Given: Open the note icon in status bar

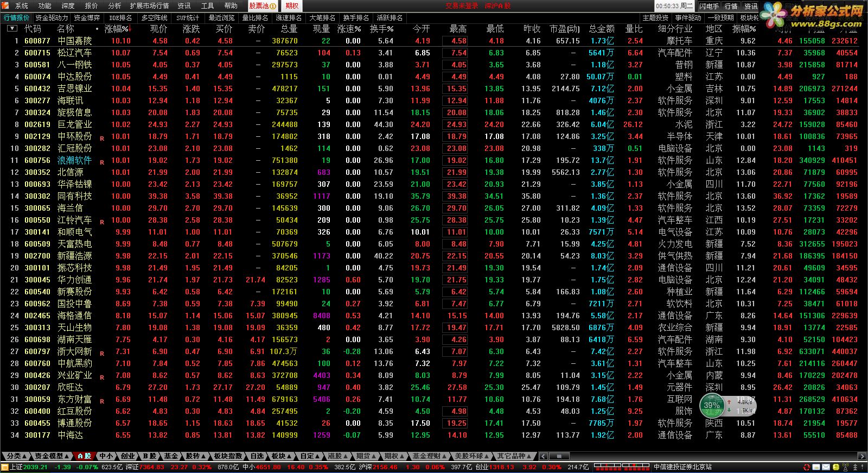Looking at the screenshot, I should click(816, 467).
